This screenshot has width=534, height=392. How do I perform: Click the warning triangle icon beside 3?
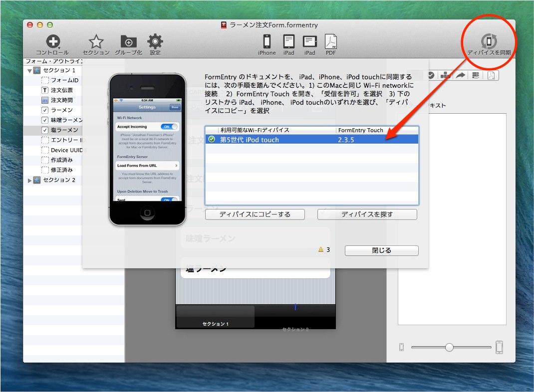click(x=320, y=250)
